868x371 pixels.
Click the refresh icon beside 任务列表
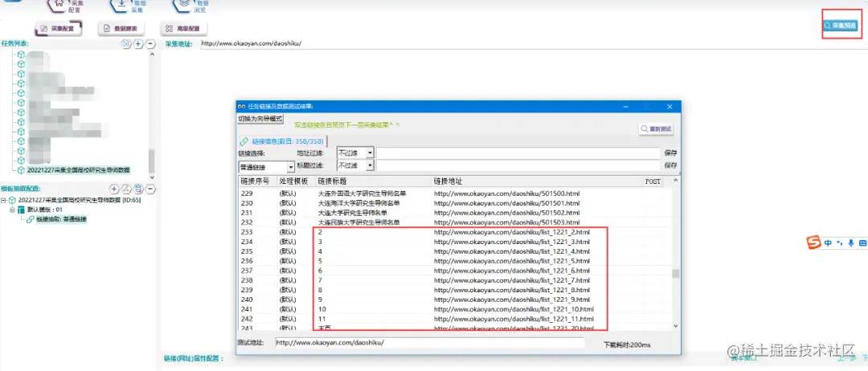coord(126,43)
